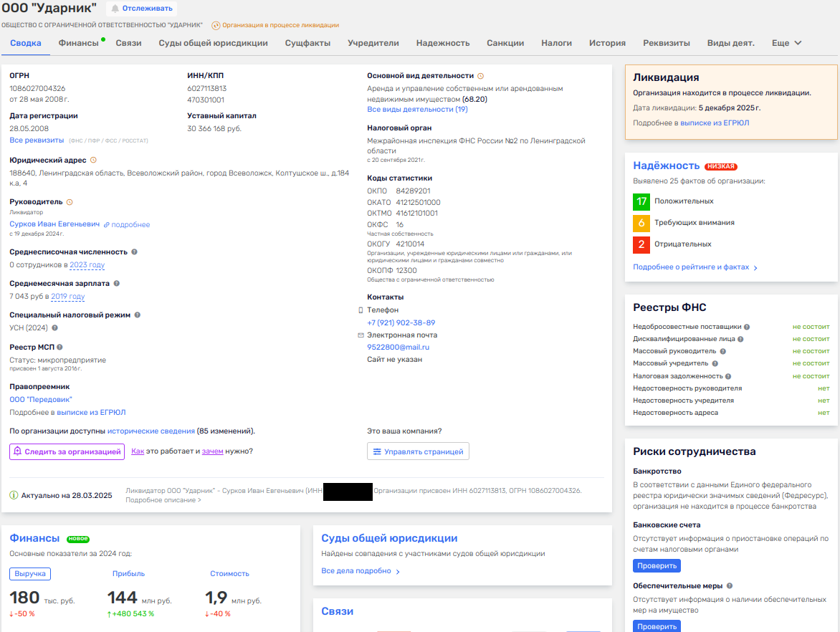Image resolution: width=840 pixels, height=632 pixels.
Task: Select the Стоимость indicator
Action: (x=230, y=574)
